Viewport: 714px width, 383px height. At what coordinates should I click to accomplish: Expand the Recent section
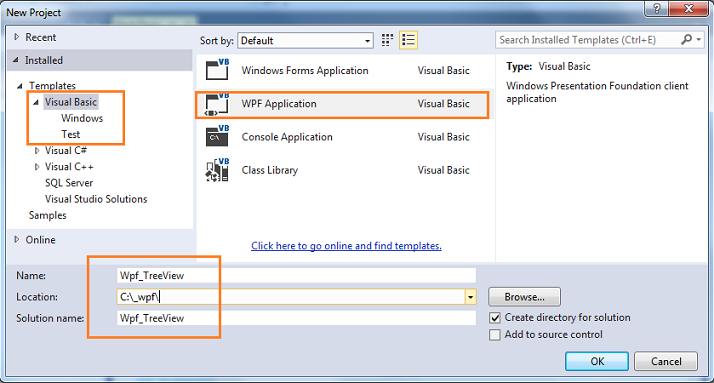click(17, 37)
